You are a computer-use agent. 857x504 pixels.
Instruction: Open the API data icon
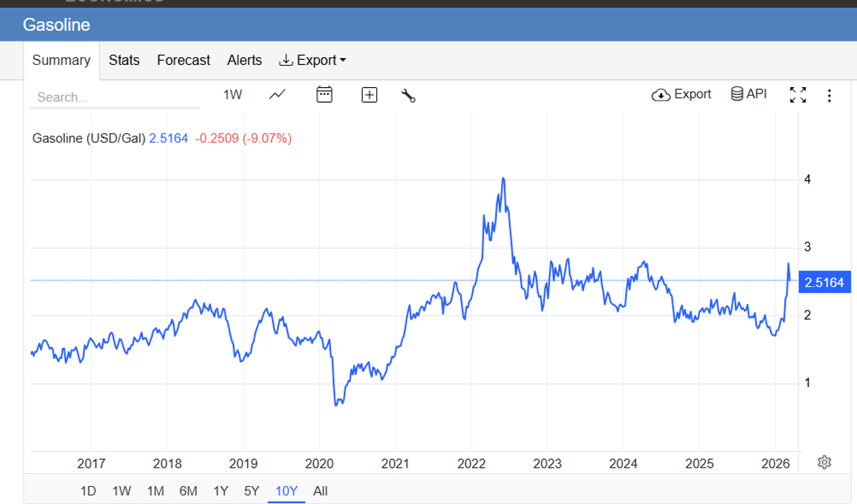click(x=748, y=94)
